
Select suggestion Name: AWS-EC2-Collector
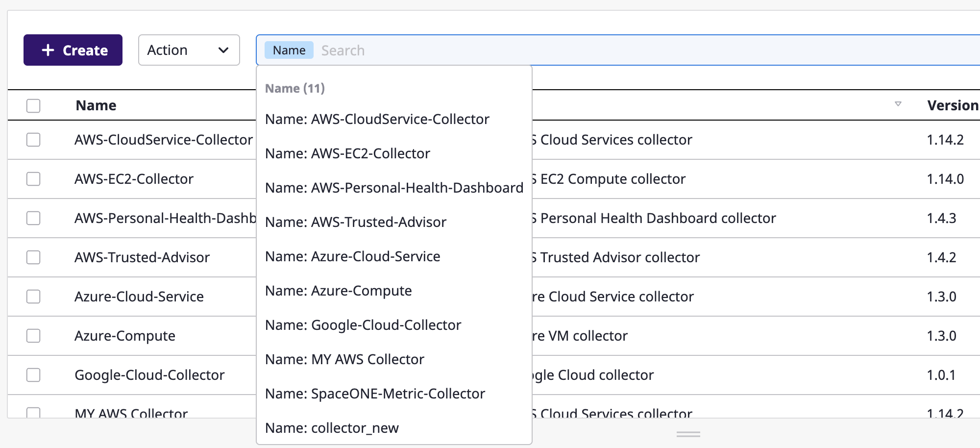click(394, 153)
